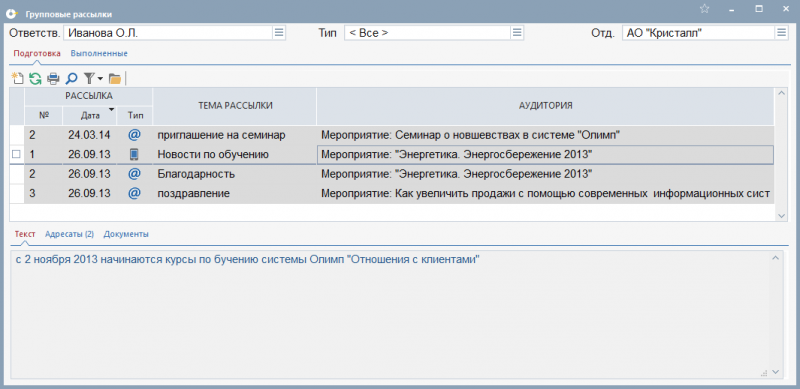This screenshot has width=800, height=389.
Task: Open the search magnifier tool
Action: [71, 79]
